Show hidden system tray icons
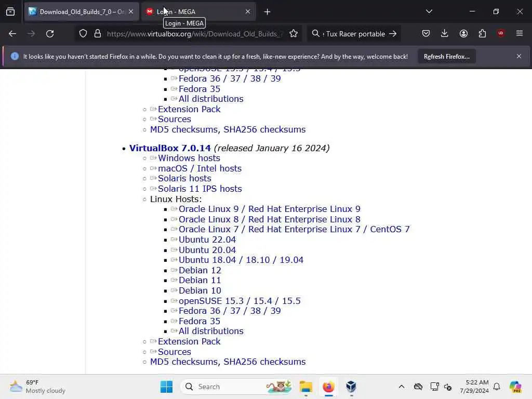This screenshot has height=399, width=532. tap(402, 387)
